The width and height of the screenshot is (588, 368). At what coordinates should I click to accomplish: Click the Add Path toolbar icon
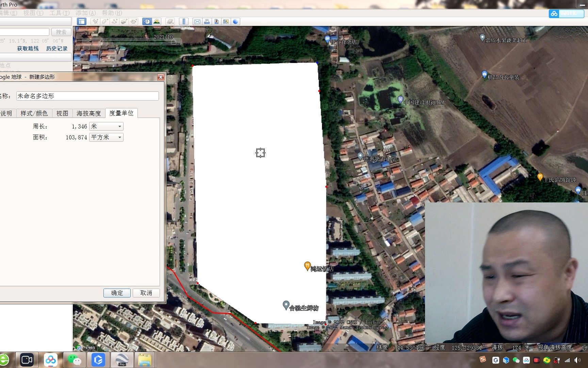click(x=115, y=21)
